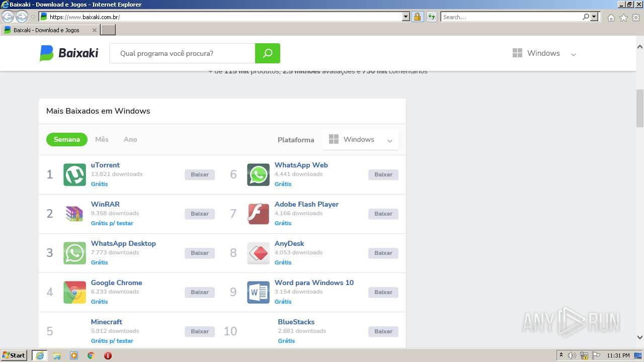Click Baixar button for uTorrent
The image size is (644, 362).
(x=200, y=174)
